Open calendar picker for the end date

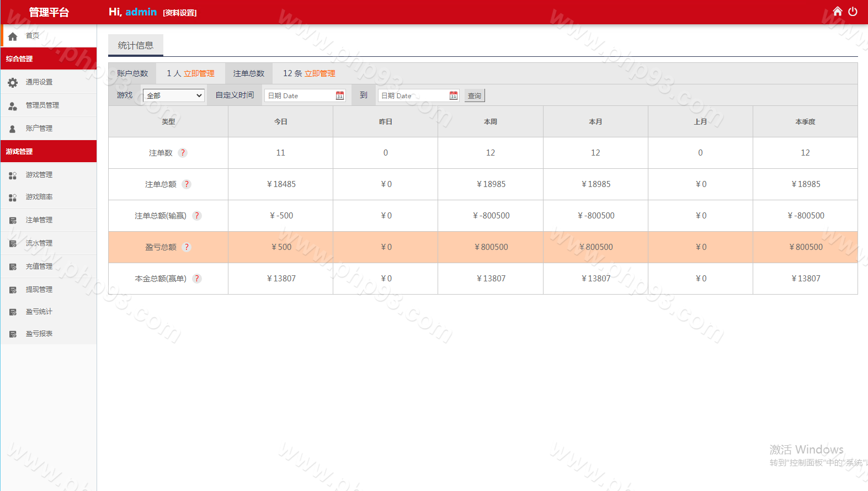click(454, 95)
